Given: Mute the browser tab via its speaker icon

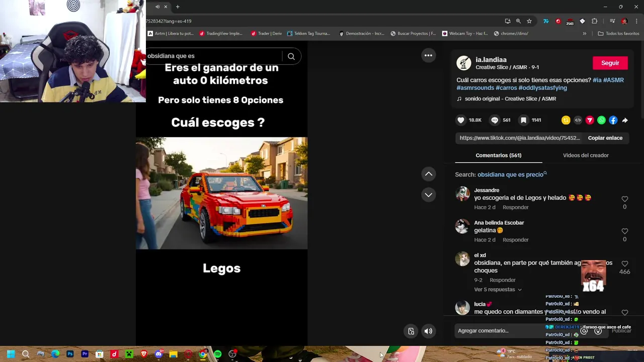Looking at the screenshot, I should 157,7.
